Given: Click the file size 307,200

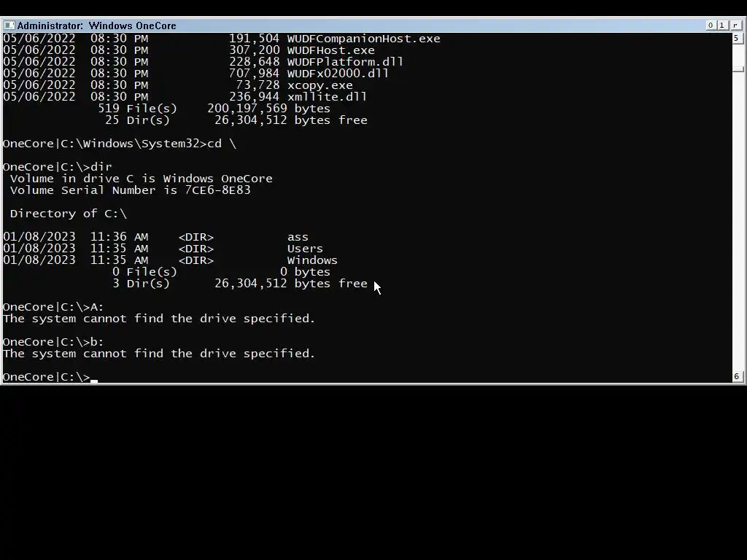Looking at the screenshot, I should click(x=254, y=50).
